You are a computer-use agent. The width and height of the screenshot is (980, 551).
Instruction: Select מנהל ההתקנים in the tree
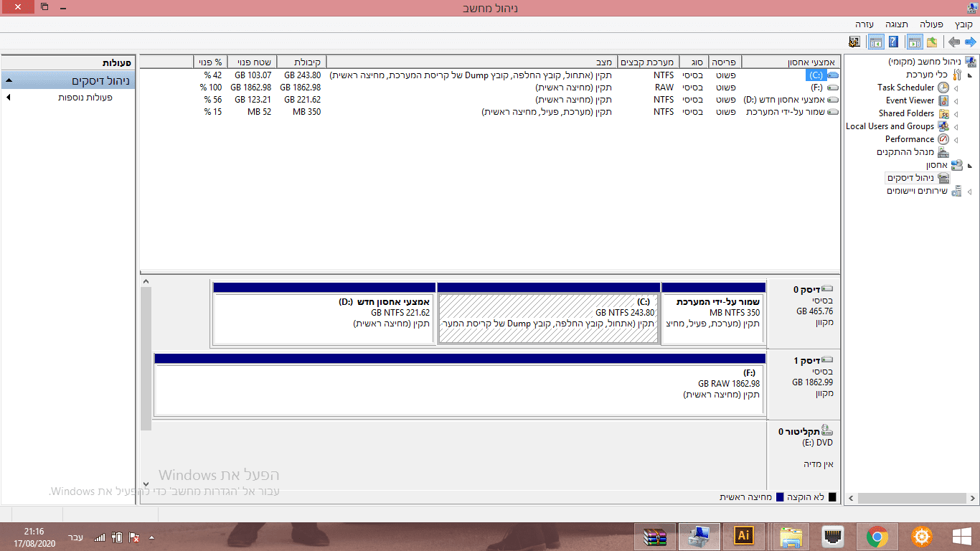[x=905, y=152]
